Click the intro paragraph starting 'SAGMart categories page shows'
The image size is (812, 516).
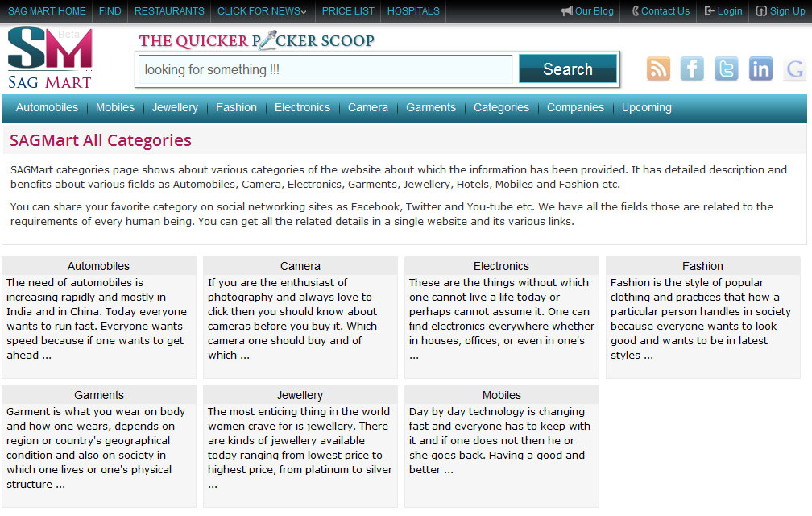tap(399, 177)
